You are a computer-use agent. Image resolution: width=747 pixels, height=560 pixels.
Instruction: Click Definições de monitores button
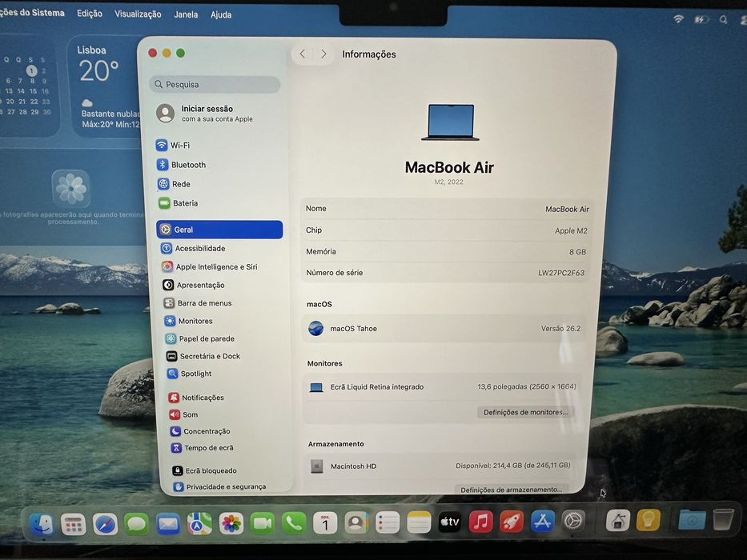click(525, 412)
